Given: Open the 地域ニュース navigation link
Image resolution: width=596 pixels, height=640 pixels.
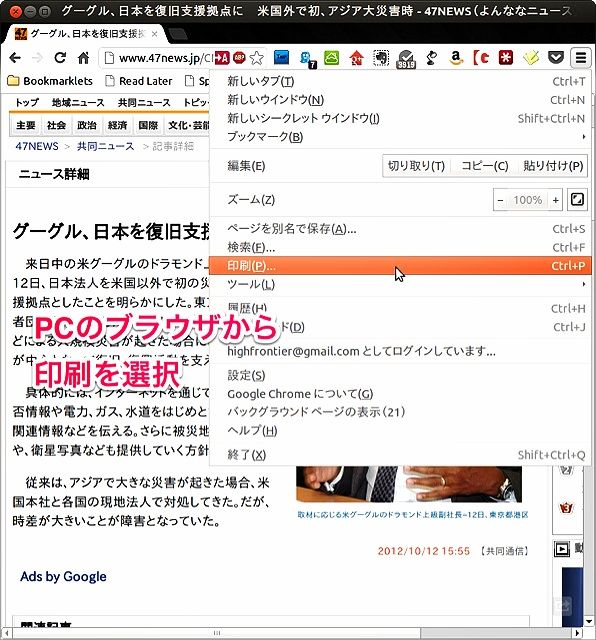Looking at the screenshot, I should 78,102.
